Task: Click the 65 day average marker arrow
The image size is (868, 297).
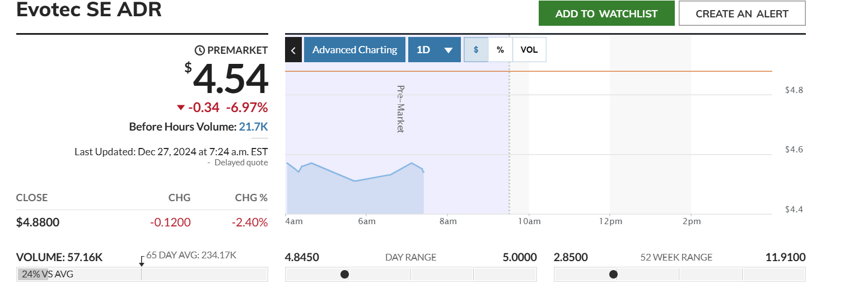Action: [142, 261]
